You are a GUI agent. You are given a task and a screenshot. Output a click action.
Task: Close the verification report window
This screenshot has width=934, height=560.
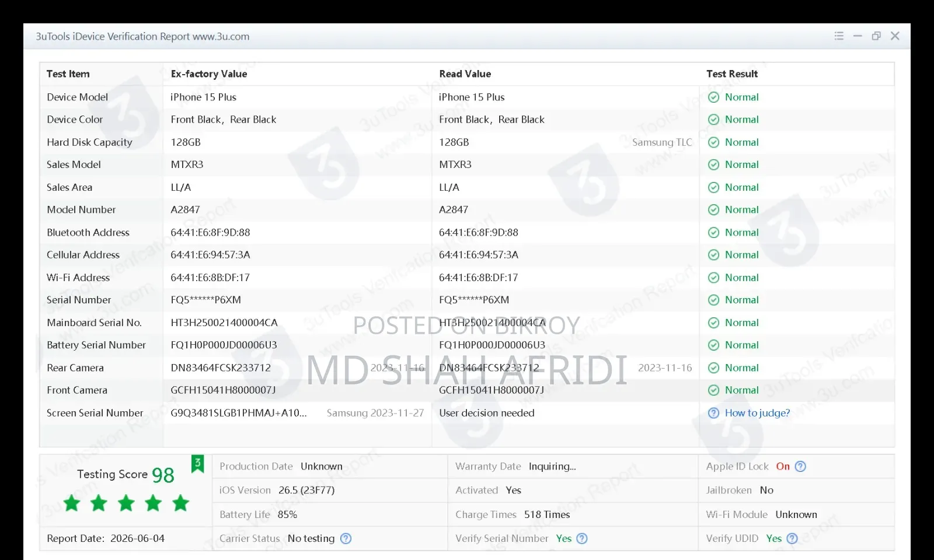[895, 36]
